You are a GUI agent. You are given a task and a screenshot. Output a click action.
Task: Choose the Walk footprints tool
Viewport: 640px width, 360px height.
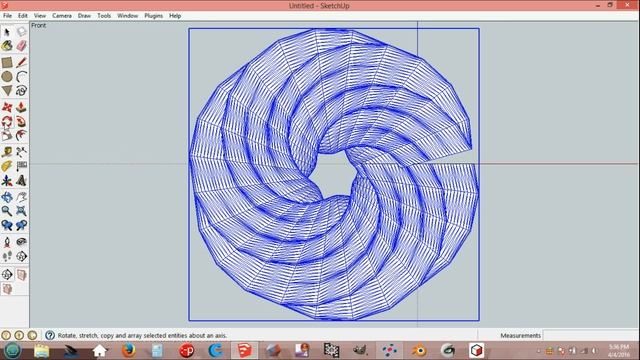pos(7,256)
